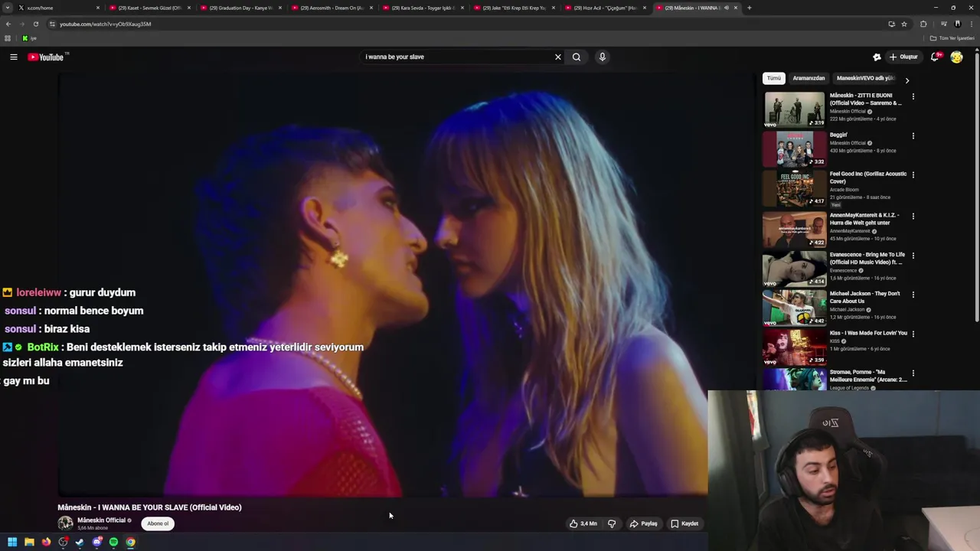Share the video using Paylaş
Image resolution: width=980 pixels, height=551 pixels.
coord(644,523)
